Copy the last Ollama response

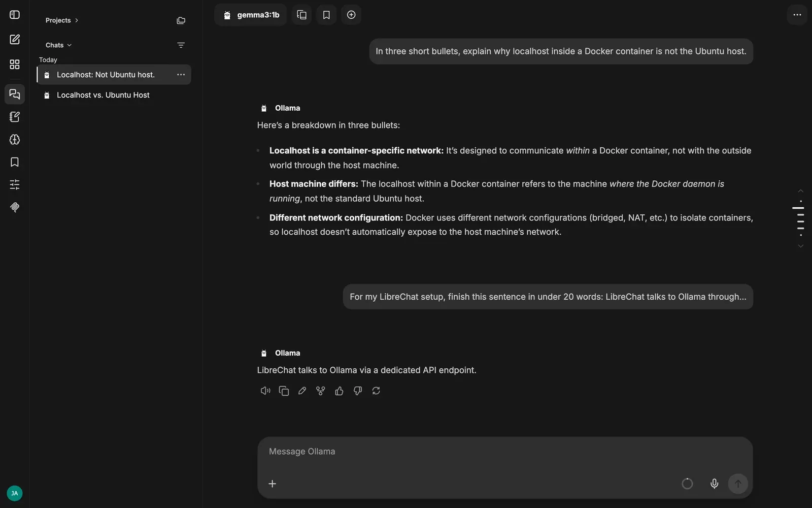click(284, 391)
